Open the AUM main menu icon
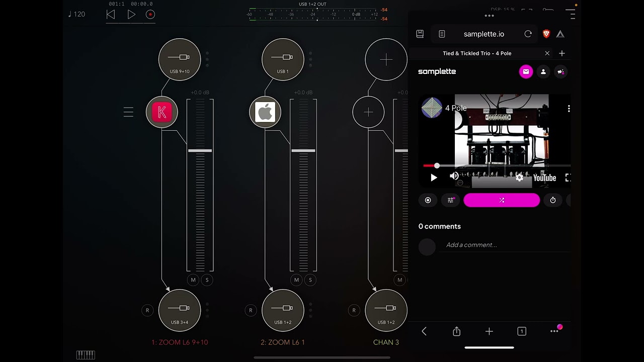This screenshot has height=362, width=644. (570, 14)
